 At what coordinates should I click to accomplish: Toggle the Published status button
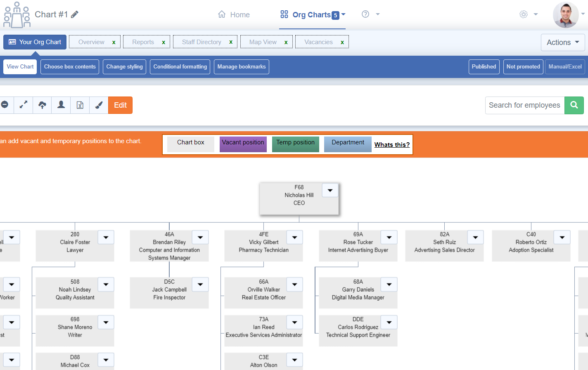pyautogui.click(x=484, y=67)
